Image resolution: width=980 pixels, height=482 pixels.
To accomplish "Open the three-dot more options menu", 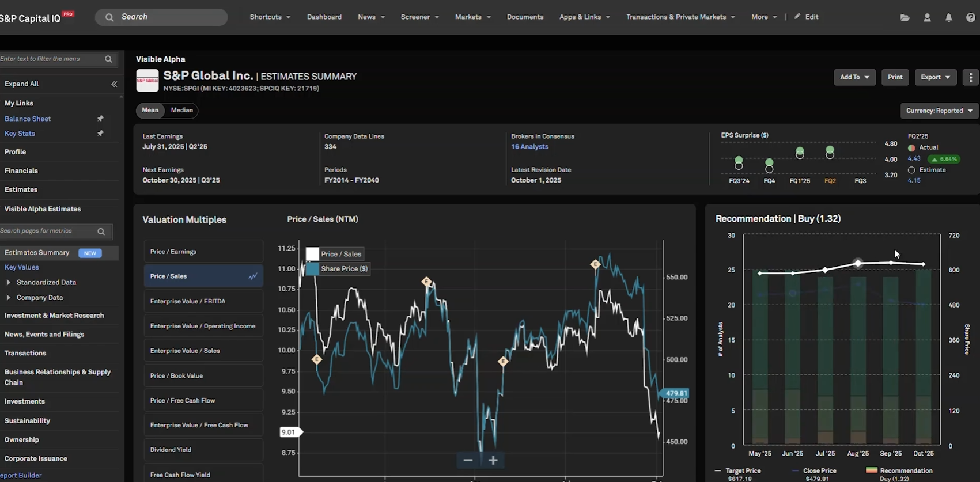I will click(x=971, y=77).
